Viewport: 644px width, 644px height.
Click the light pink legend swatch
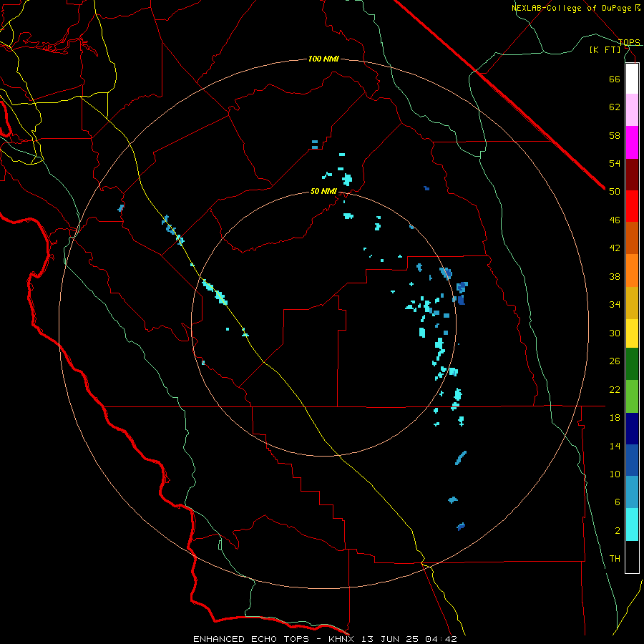click(632, 110)
